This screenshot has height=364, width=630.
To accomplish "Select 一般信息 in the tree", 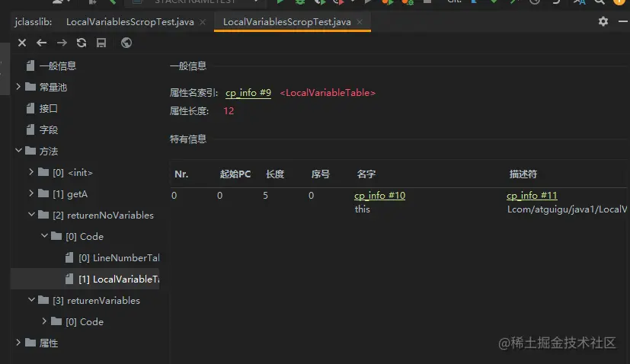I will click(x=58, y=66).
